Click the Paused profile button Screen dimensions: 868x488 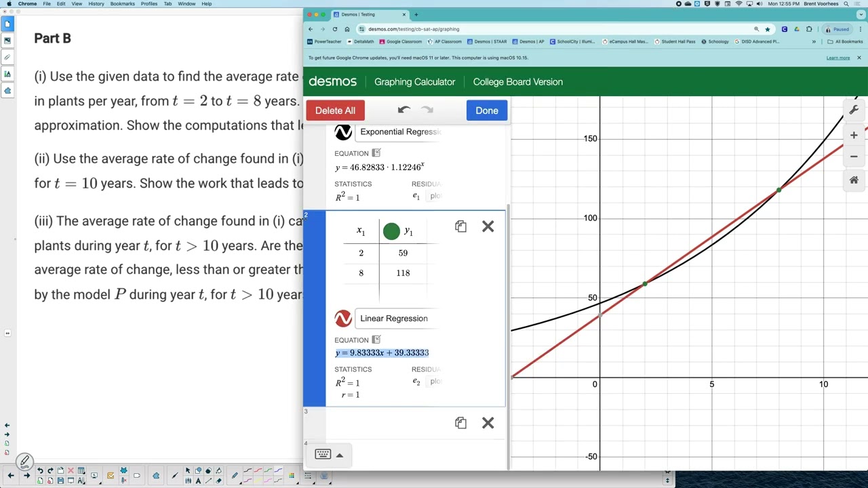837,29
